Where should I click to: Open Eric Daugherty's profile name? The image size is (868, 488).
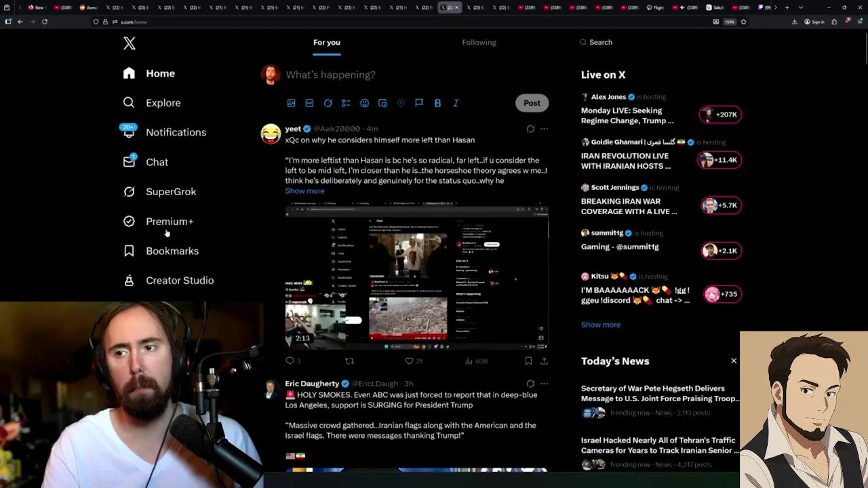tap(312, 384)
